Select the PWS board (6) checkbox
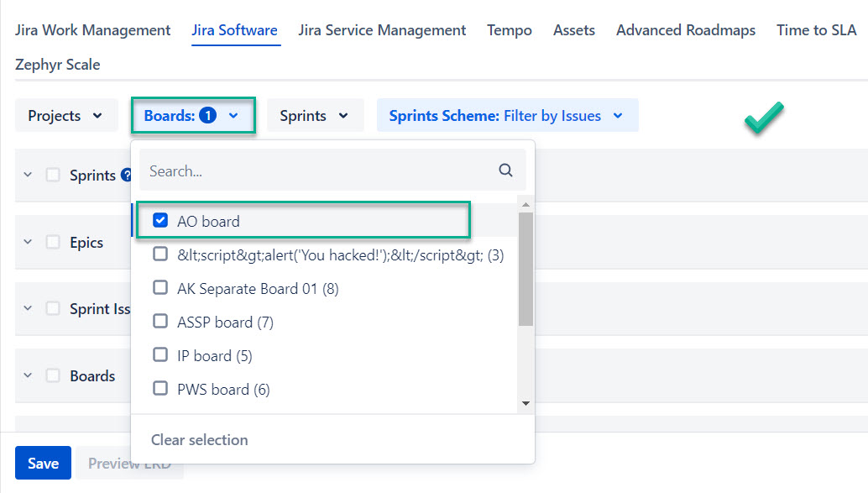Viewport: 868px width, 493px height. (x=160, y=389)
